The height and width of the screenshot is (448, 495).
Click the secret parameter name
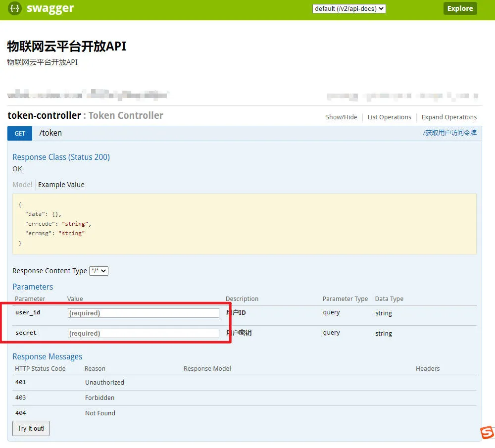tap(26, 333)
